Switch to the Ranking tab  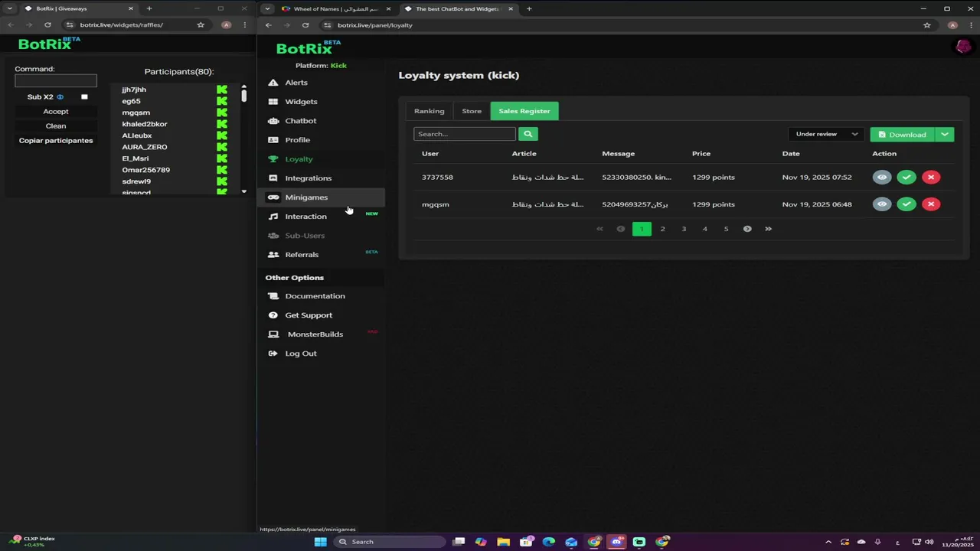[429, 111]
